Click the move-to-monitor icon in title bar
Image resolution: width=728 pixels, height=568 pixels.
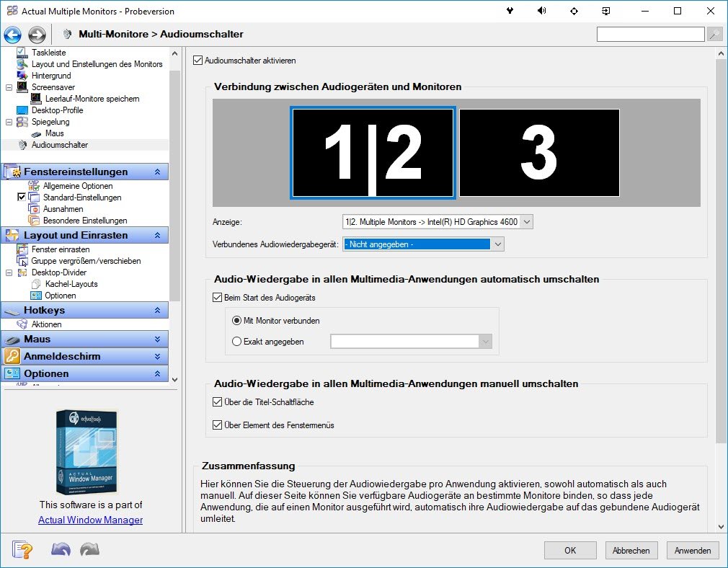606,11
